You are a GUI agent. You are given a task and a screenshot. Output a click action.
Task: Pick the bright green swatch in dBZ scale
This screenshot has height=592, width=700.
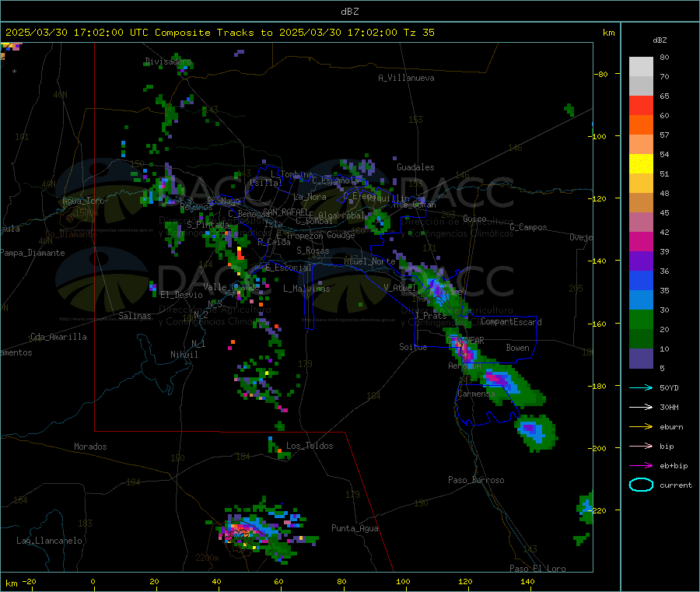tap(641, 319)
